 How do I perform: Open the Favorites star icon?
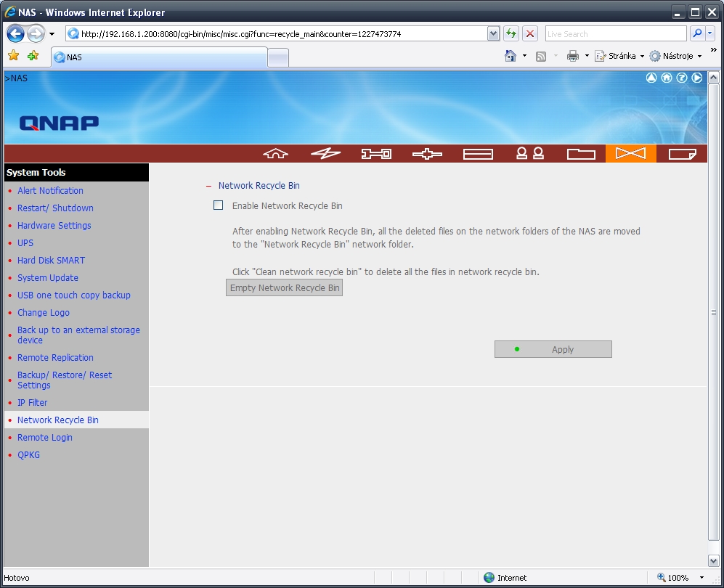pyautogui.click(x=13, y=56)
